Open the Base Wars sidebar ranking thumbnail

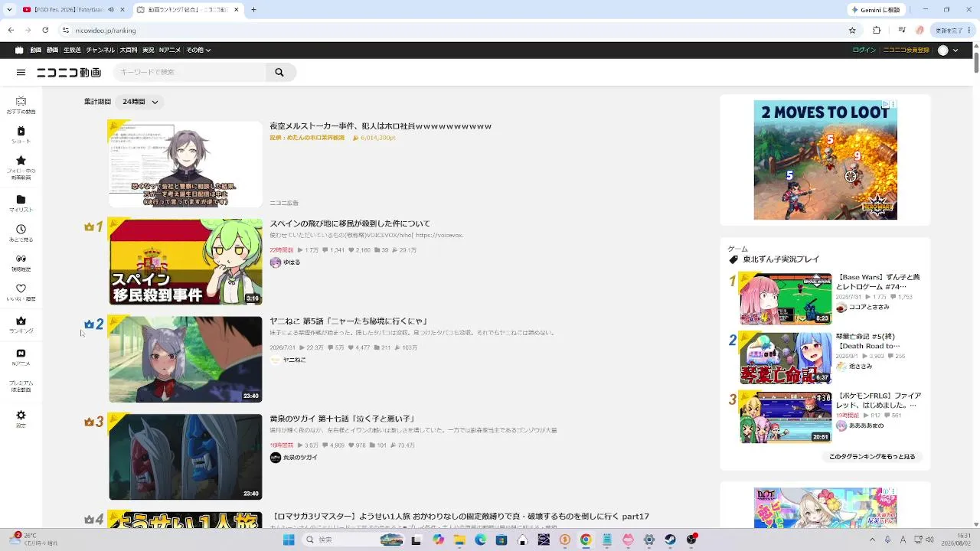click(786, 298)
